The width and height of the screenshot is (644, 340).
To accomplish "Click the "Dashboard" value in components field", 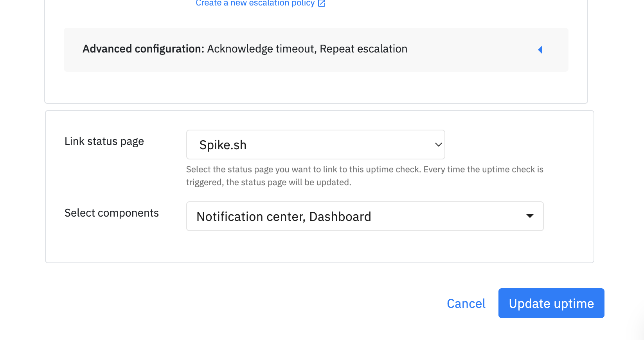I will (340, 217).
